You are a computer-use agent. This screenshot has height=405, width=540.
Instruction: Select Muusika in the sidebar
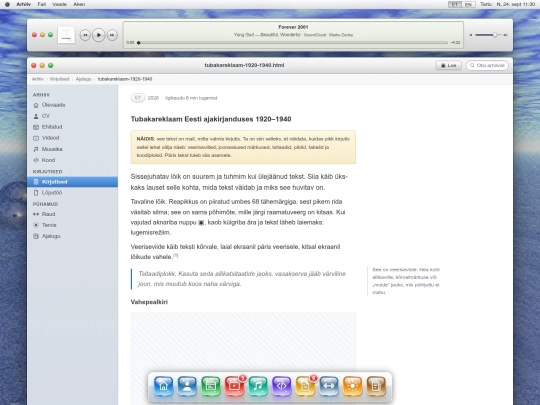[x=72, y=149]
